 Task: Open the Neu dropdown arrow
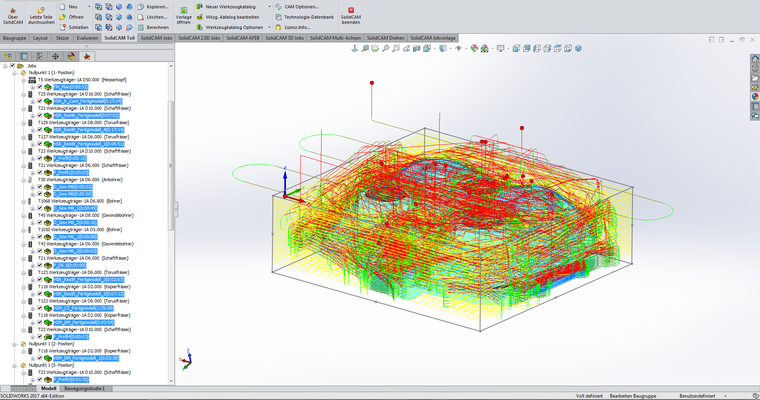pos(89,7)
